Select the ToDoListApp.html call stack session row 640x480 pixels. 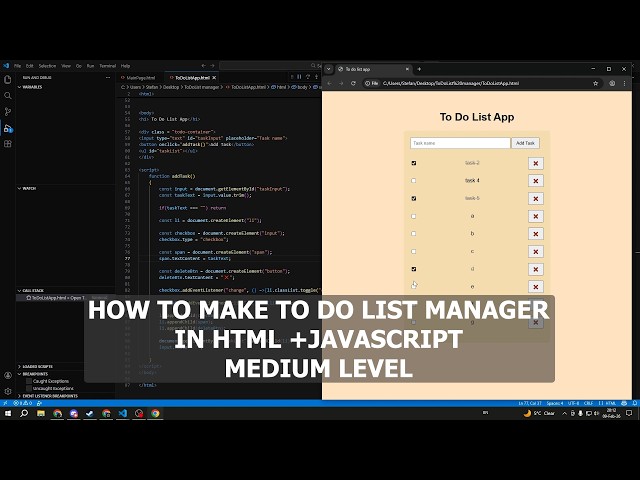click(x=65, y=298)
